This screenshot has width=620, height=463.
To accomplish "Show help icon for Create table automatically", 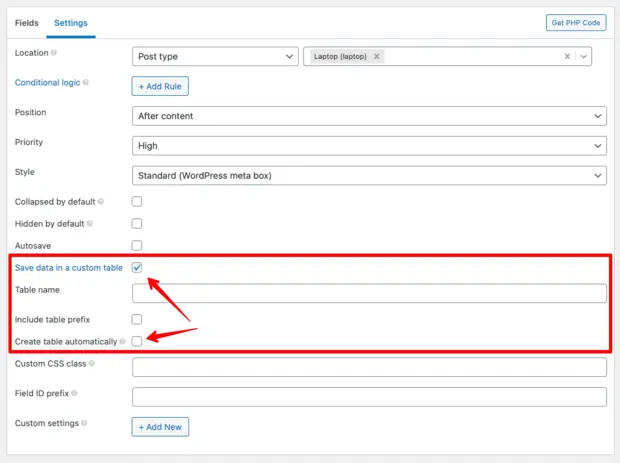I will point(123,341).
